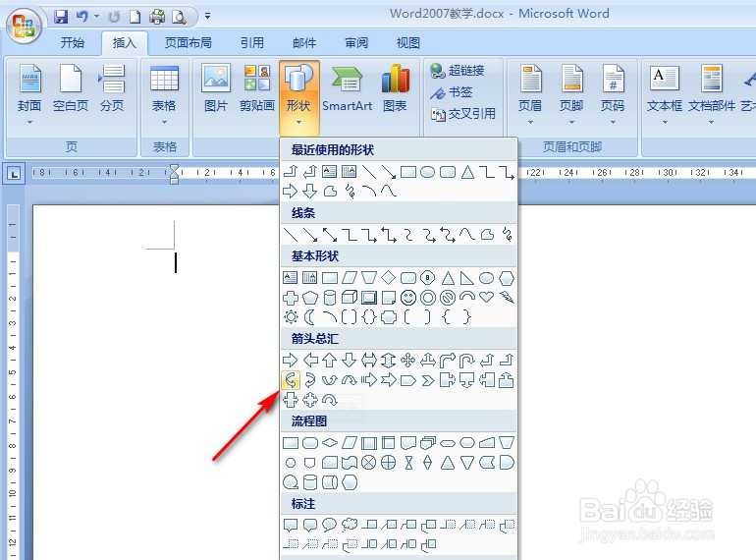Open undo history dropdown arrow
756x560 pixels.
pyautogui.click(x=97, y=17)
